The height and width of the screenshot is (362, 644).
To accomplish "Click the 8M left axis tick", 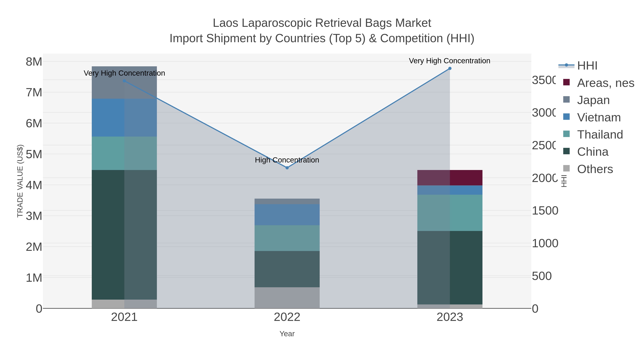I will click(x=34, y=62).
